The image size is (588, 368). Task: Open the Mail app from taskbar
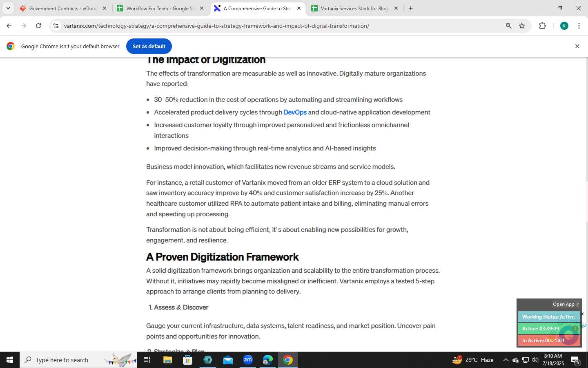[x=228, y=360]
